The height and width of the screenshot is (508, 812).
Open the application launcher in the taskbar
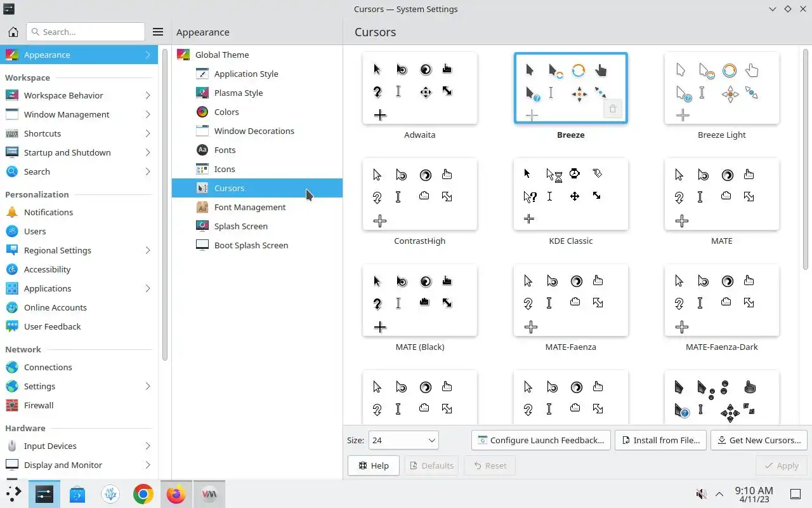coord(13,494)
